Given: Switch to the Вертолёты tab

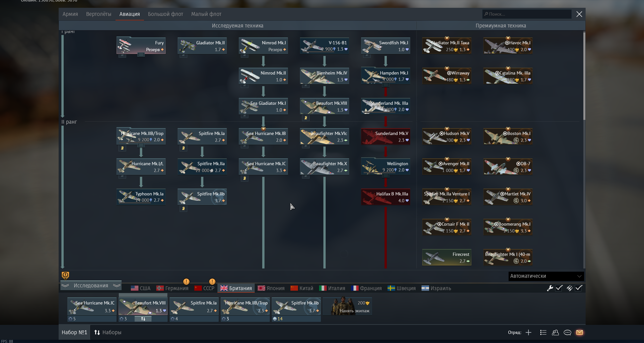Looking at the screenshot, I should click(x=99, y=14).
